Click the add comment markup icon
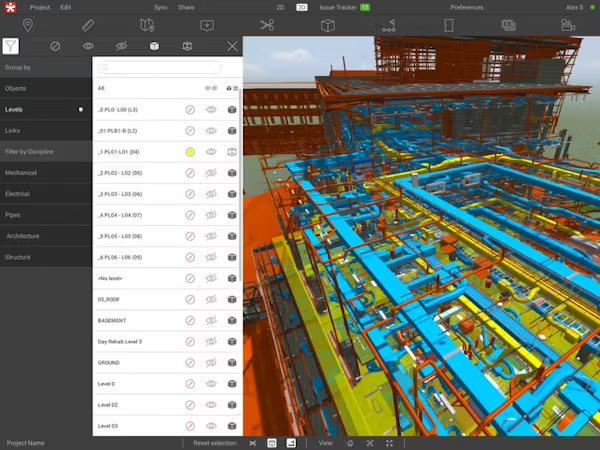Screen dimensions: 600x450 (x=207, y=26)
